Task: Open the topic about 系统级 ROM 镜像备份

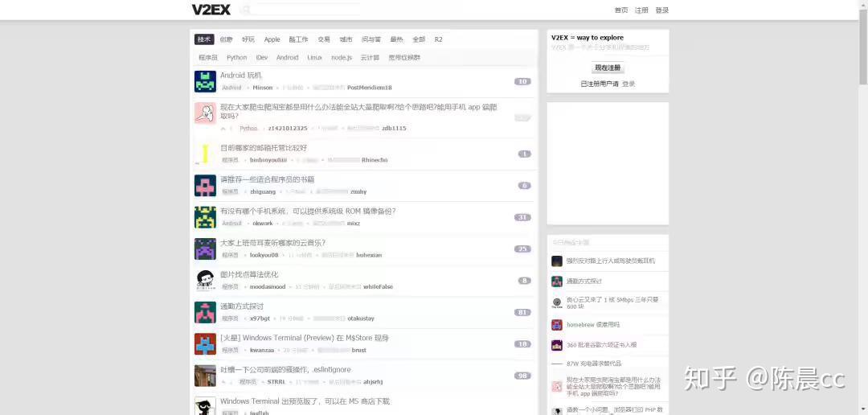Action: pyautogui.click(x=308, y=211)
